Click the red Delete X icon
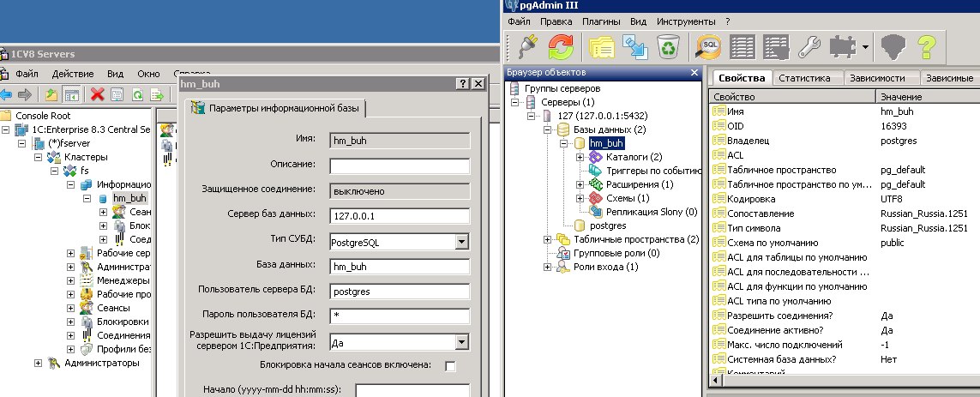This screenshot has height=397, width=980. [x=97, y=94]
